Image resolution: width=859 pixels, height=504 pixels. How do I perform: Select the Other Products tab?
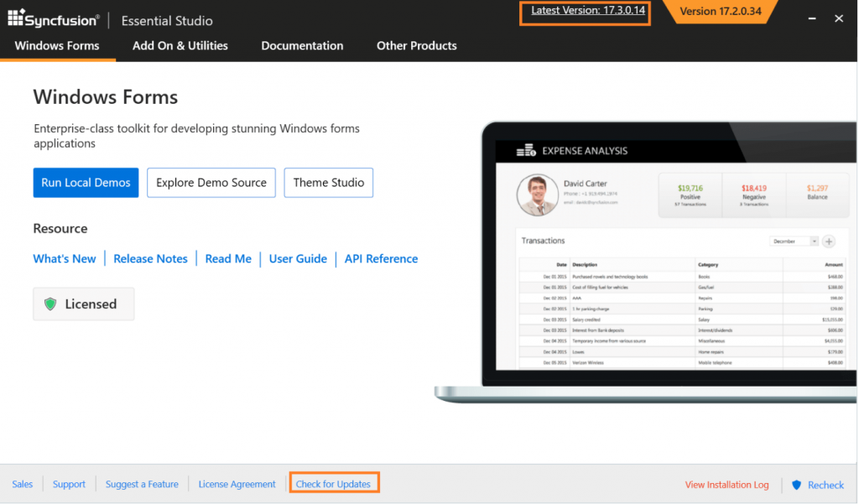click(x=416, y=46)
